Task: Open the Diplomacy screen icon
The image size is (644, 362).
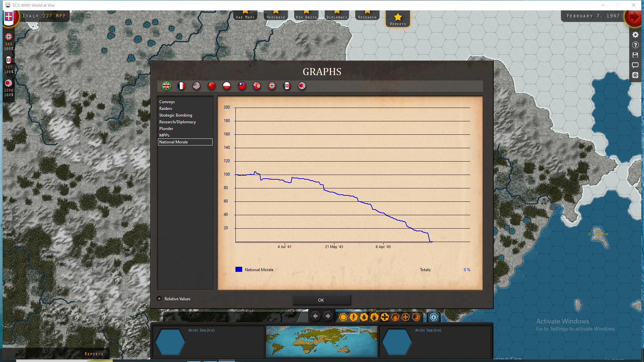Action: pyautogui.click(x=336, y=15)
